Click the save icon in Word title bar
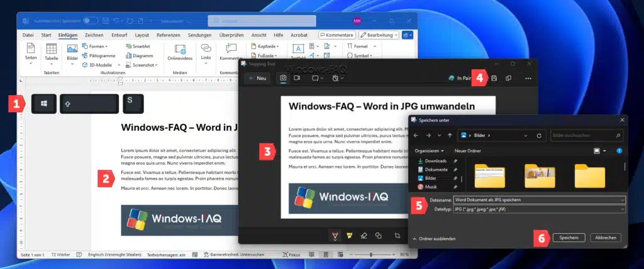The width and height of the screenshot is (644, 269). pyautogui.click(x=106, y=21)
